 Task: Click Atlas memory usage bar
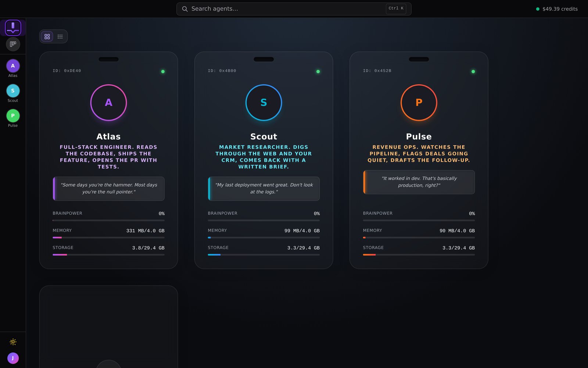pyautogui.click(x=108, y=238)
